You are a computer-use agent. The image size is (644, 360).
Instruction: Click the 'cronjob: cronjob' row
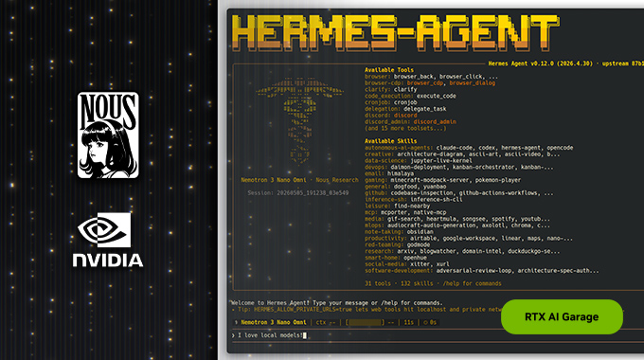point(390,102)
